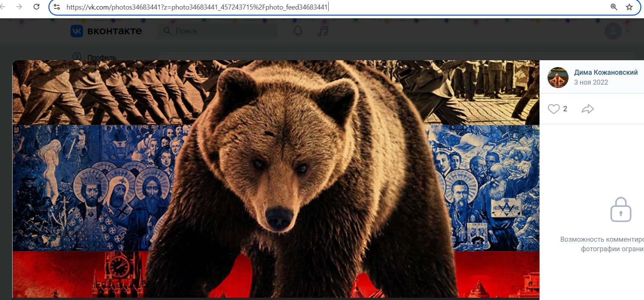This screenshot has height=300, width=644.
Task: Click the magnifier icon in the Поиск field
Action: [x=167, y=31]
